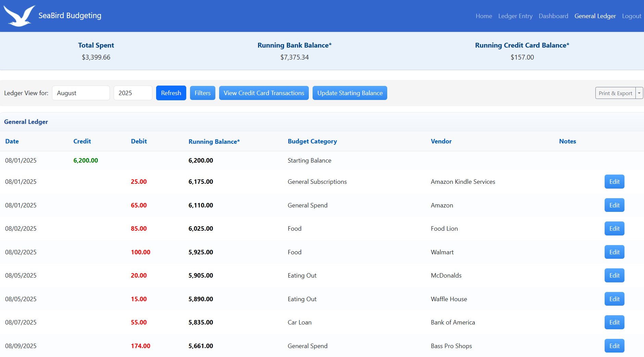Sort by the Credit column header
Viewport: 644px width, 357px height.
[82, 141]
